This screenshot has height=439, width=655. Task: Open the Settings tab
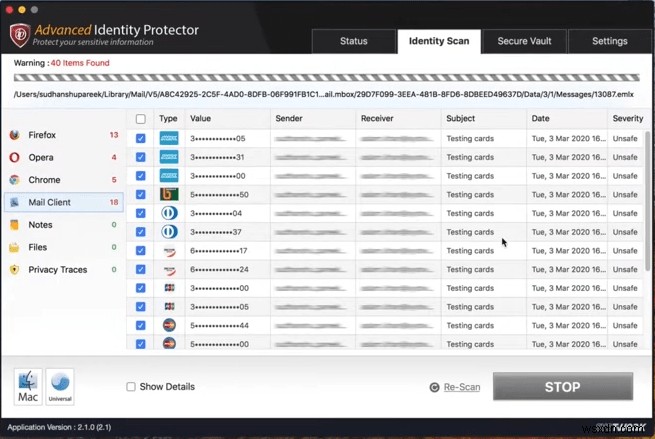click(609, 41)
